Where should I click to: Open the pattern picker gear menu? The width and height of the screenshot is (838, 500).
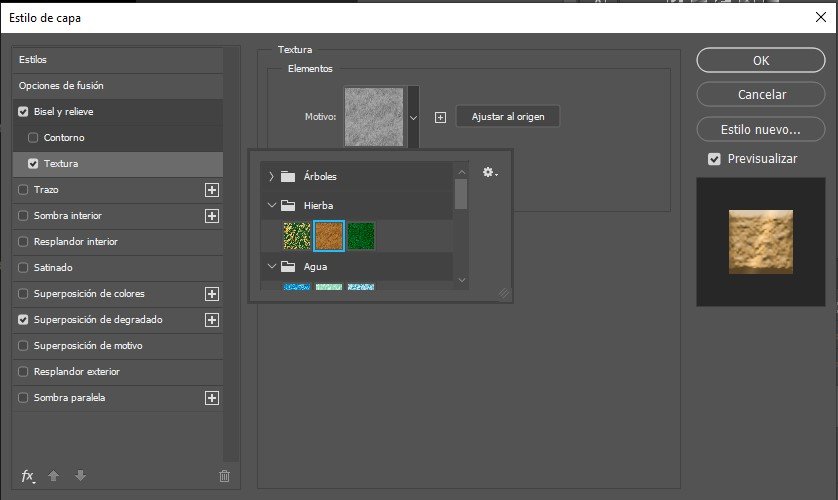pos(490,173)
